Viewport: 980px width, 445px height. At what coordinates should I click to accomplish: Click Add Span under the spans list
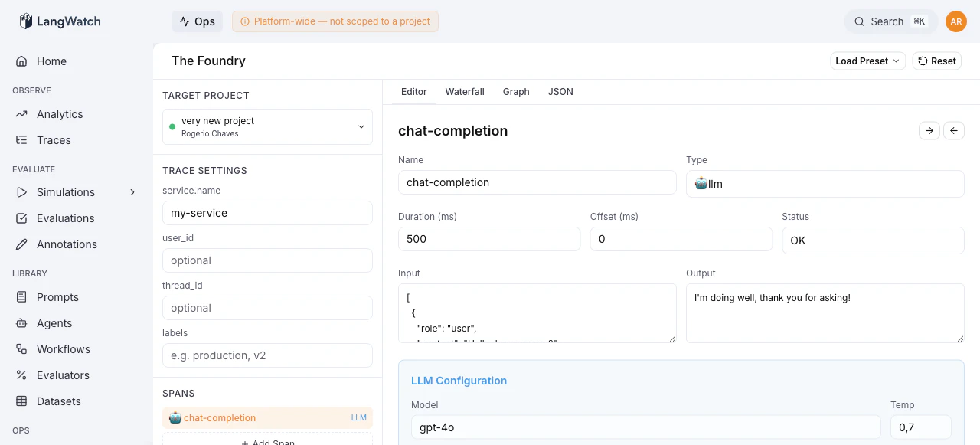click(267, 442)
